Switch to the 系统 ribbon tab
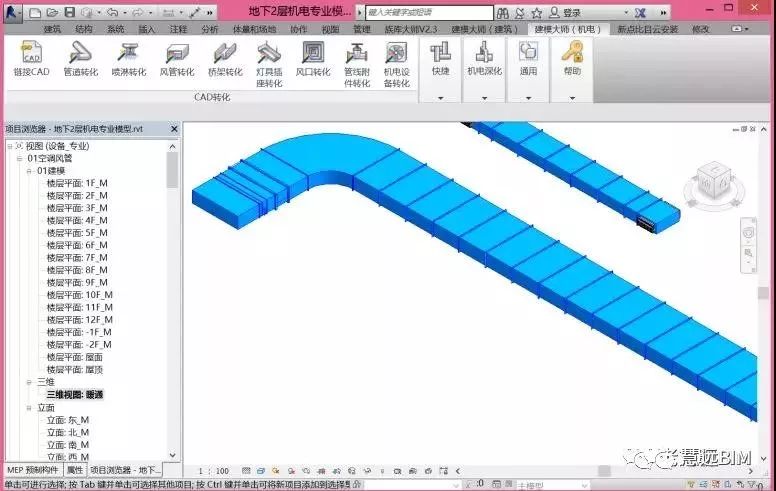The height and width of the screenshot is (491, 776). [x=115, y=29]
